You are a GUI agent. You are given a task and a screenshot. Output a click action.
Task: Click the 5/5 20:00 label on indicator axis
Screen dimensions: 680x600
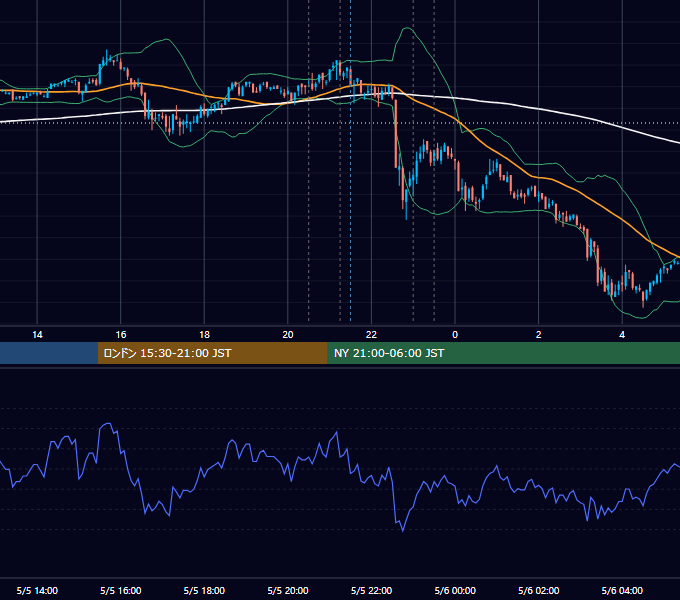click(x=288, y=590)
